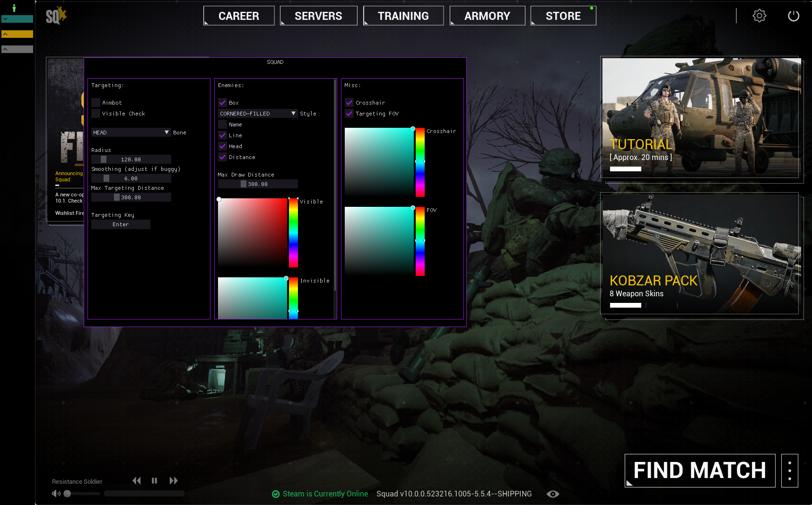Mute audio with the speaker icon
812x505 pixels.
[56, 494]
